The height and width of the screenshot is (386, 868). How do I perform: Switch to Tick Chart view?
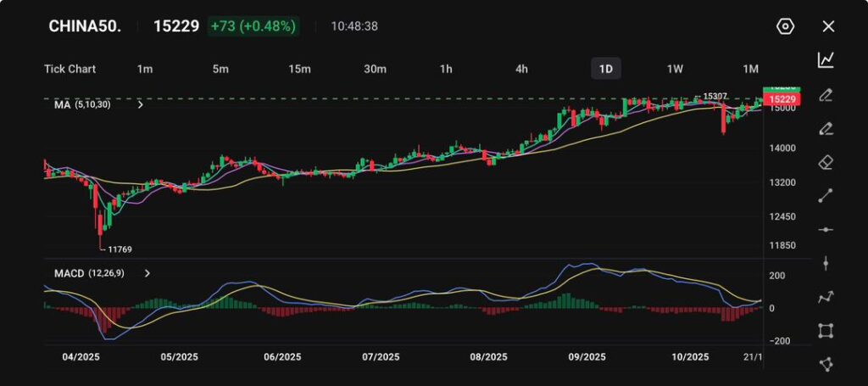(70, 69)
